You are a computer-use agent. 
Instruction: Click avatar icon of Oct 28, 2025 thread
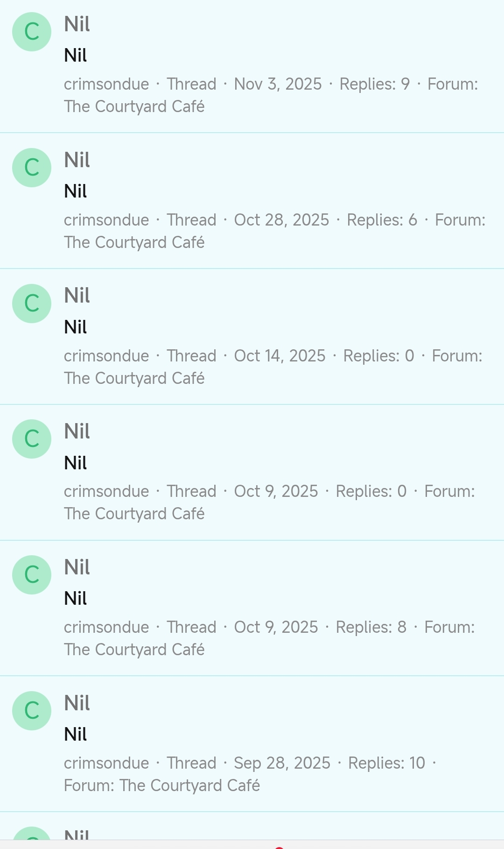coord(32,168)
